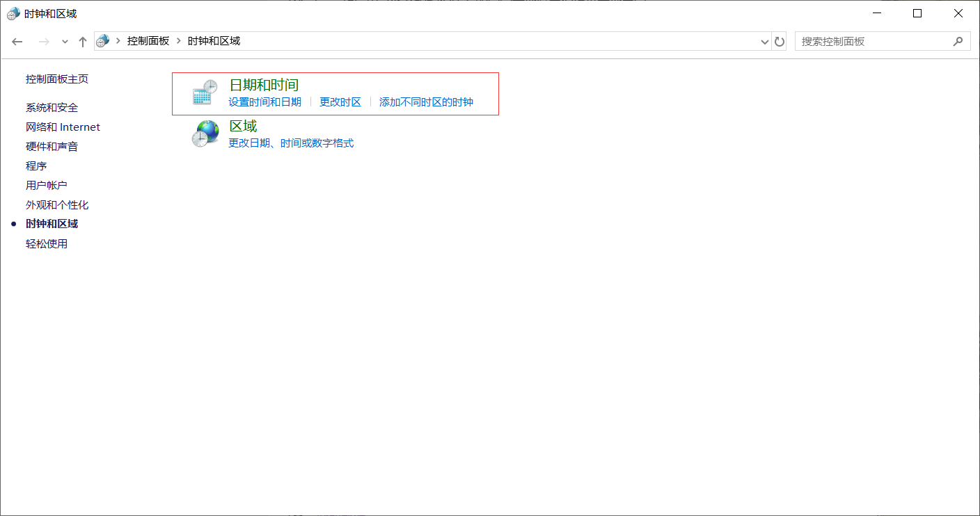Expand chevron between 控制面板 and 时钟和区域
980x516 pixels.
(x=179, y=41)
